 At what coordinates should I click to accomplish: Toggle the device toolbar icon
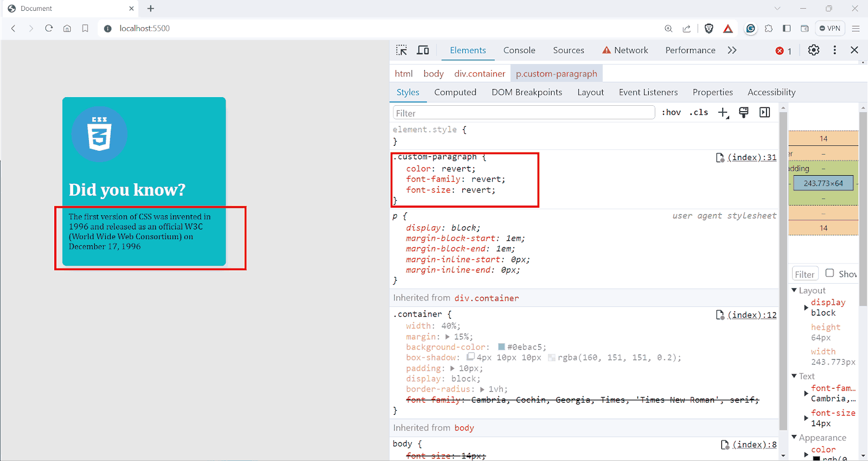(423, 50)
